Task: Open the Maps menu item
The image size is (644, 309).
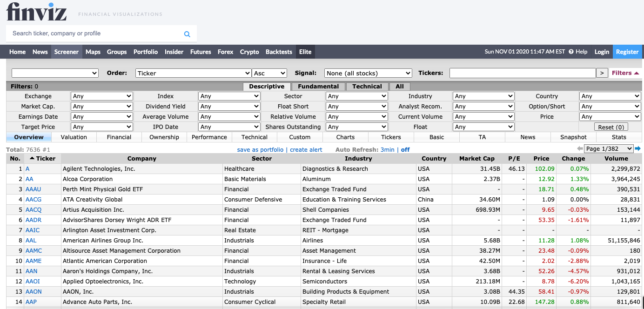Action: click(93, 52)
